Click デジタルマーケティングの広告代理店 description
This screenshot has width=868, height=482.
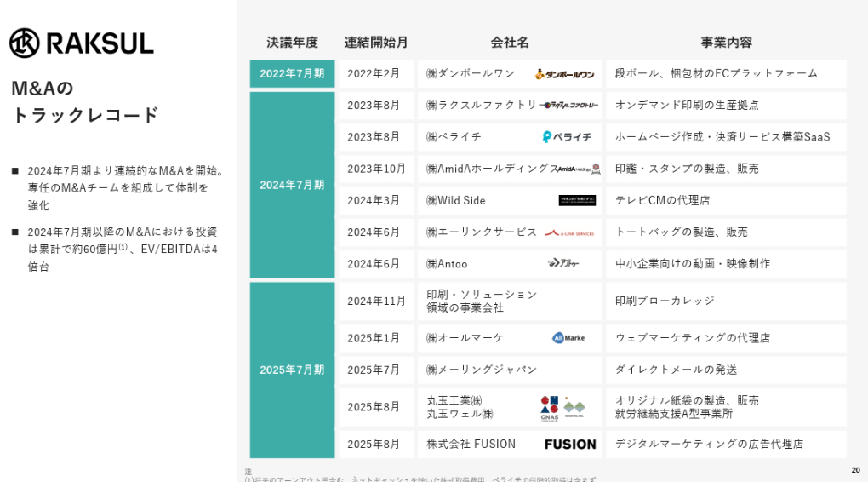(709, 444)
